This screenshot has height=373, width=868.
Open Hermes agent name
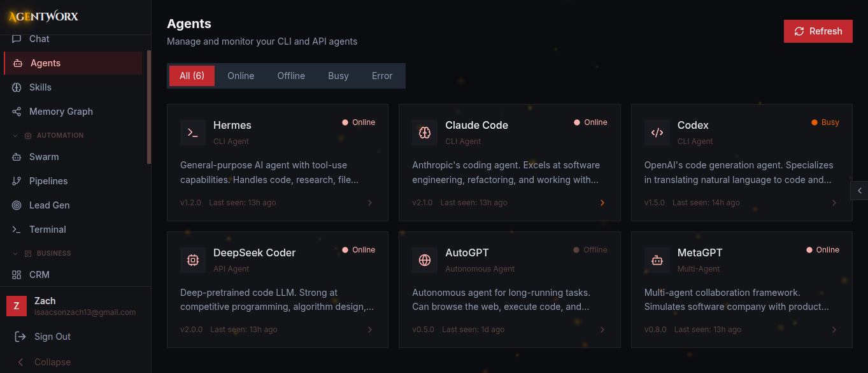[x=232, y=125]
